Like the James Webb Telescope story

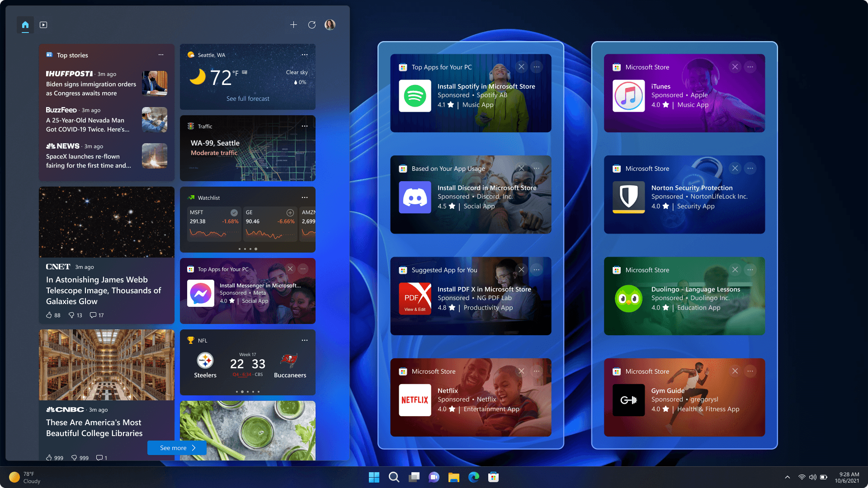pyautogui.click(x=49, y=315)
